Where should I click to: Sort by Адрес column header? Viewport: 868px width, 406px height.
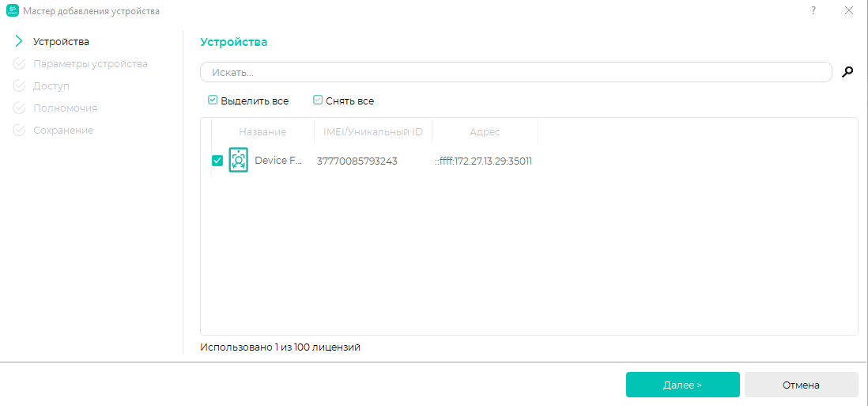point(485,132)
